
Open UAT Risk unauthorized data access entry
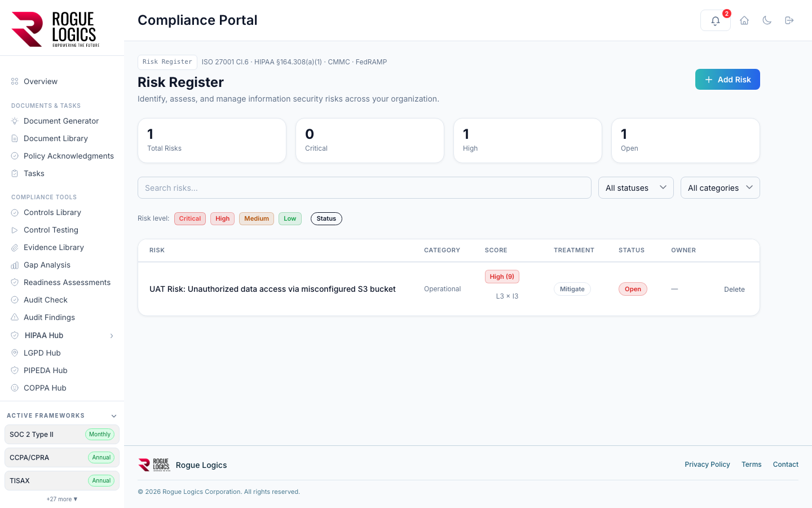[x=272, y=289]
